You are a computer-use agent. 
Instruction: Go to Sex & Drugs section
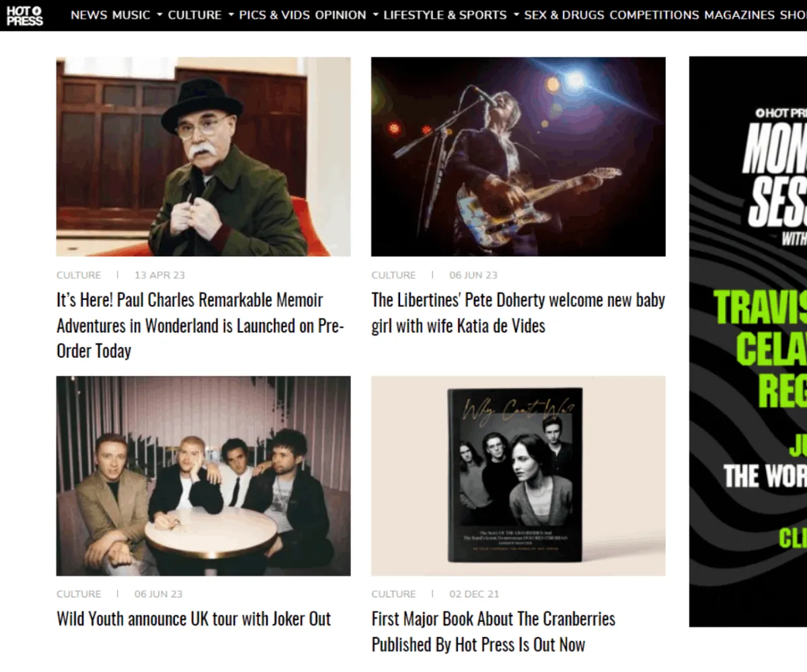[564, 15]
